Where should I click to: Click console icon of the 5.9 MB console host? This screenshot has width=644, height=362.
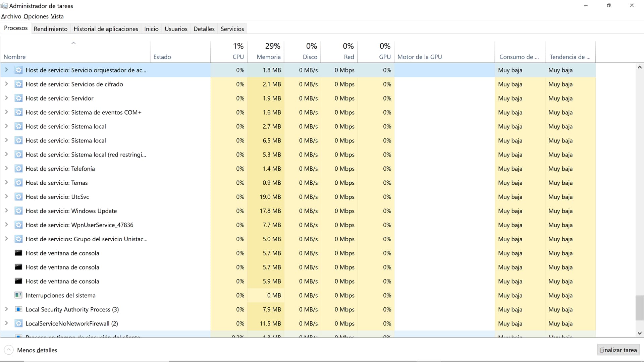tap(18, 281)
